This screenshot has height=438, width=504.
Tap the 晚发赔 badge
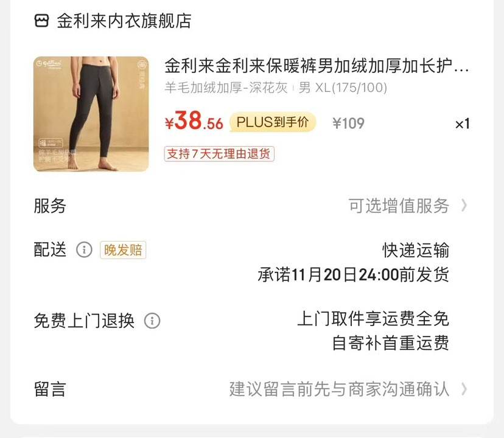point(123,249)
